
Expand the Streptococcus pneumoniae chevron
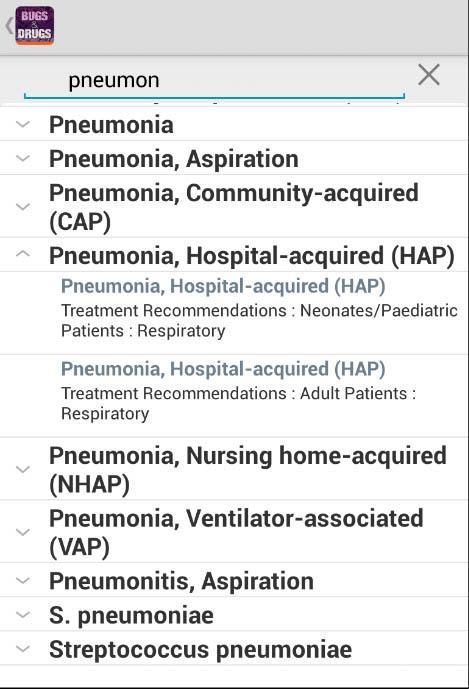coord(23,649)
